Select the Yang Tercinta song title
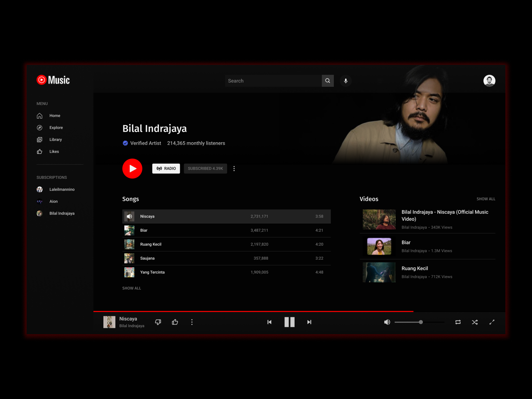This screenshot has width=532, height=399. pyautogui.click(x=152, y=272)
